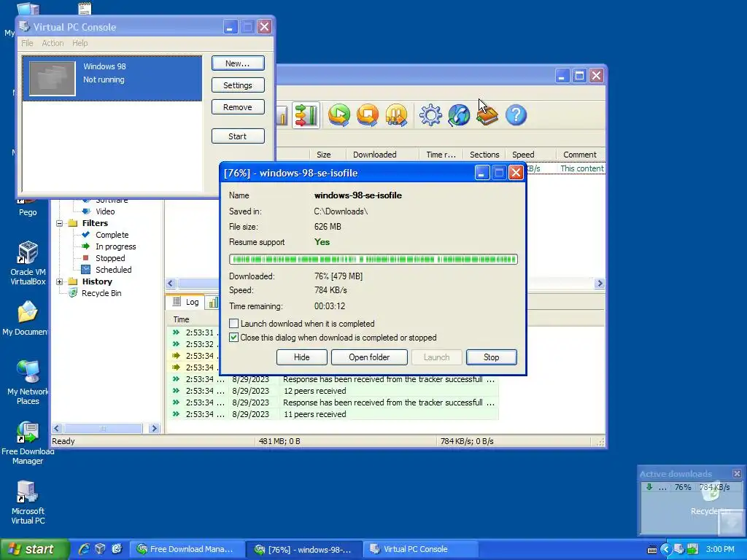
Task: Collapse the Filters tree node
Action: [x=60, y=223]
